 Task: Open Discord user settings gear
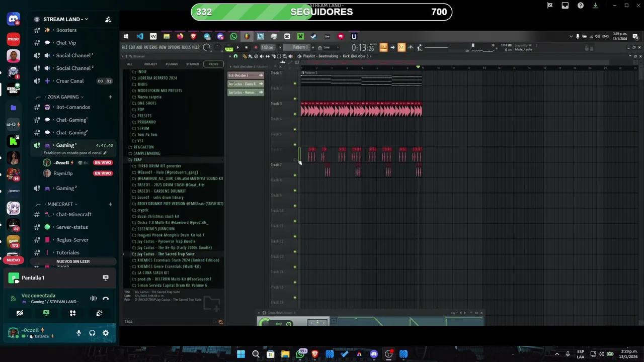106,333
